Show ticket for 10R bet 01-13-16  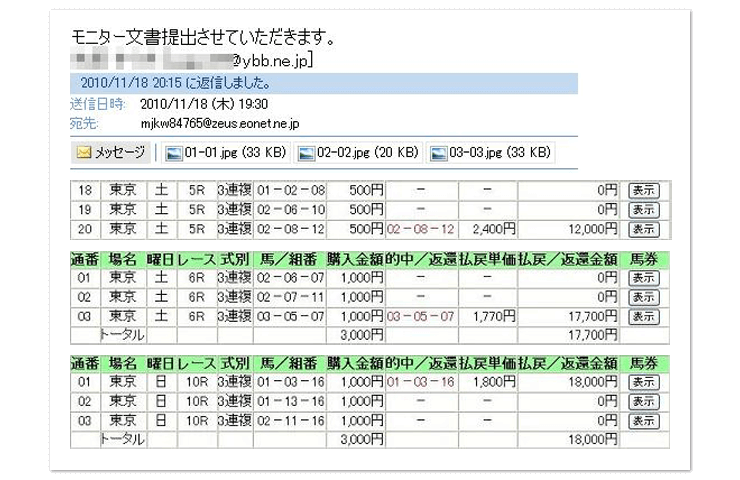pos(643,402)
